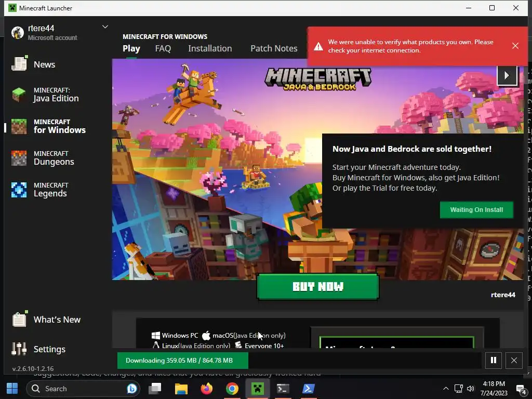Open the volume speaker tray icon
Viewport: 532px width, 399px height.
click(470, 389)
